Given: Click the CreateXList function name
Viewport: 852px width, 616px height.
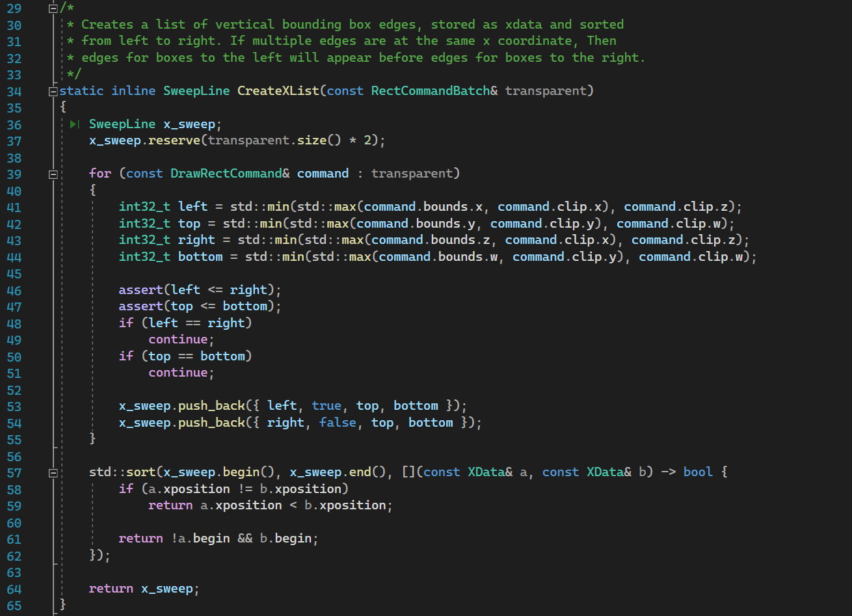Looking at the screenshot, I should pos(278,91).
